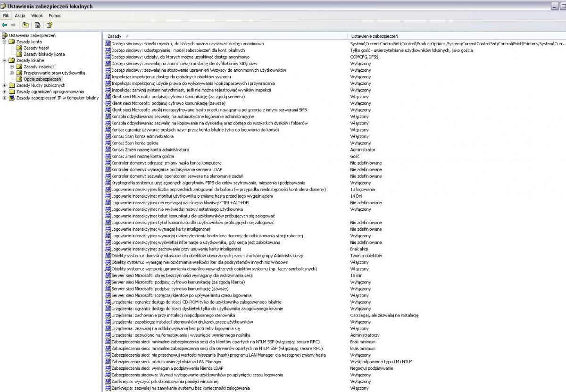Viewport: 566px width, 392px height.
Task: Click the folder icon of Zasady kluczy publicznych
Action: point(12,85)
